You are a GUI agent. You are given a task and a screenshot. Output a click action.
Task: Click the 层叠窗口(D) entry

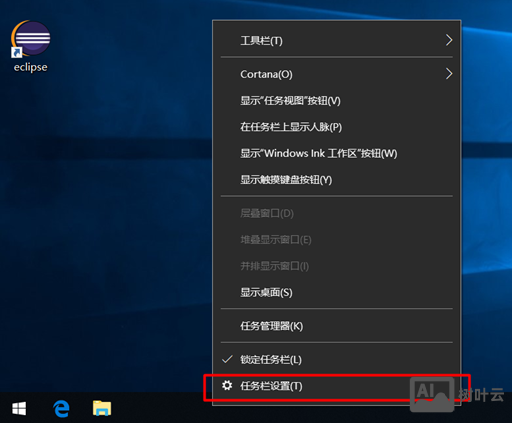click(337, 213)
